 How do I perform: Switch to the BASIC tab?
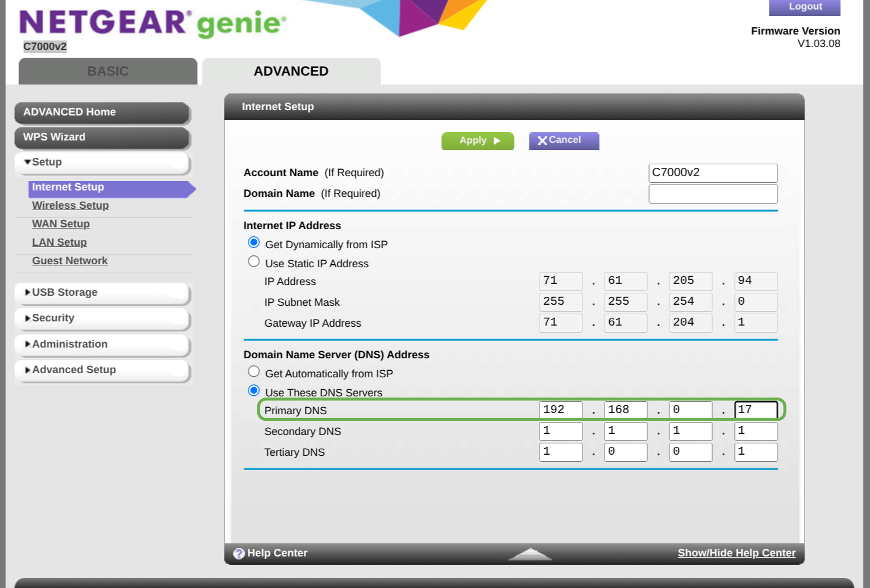pos(107,71)
